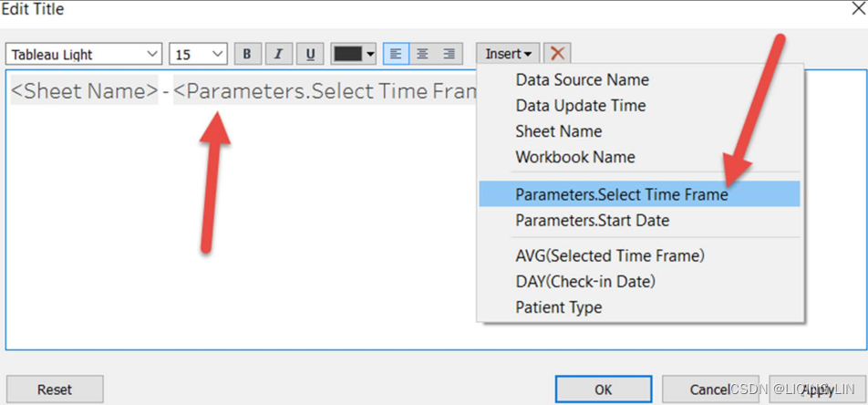The image size is (868, 405).
Task: Expand the Insert dropdown button
Action: [508, 54]
